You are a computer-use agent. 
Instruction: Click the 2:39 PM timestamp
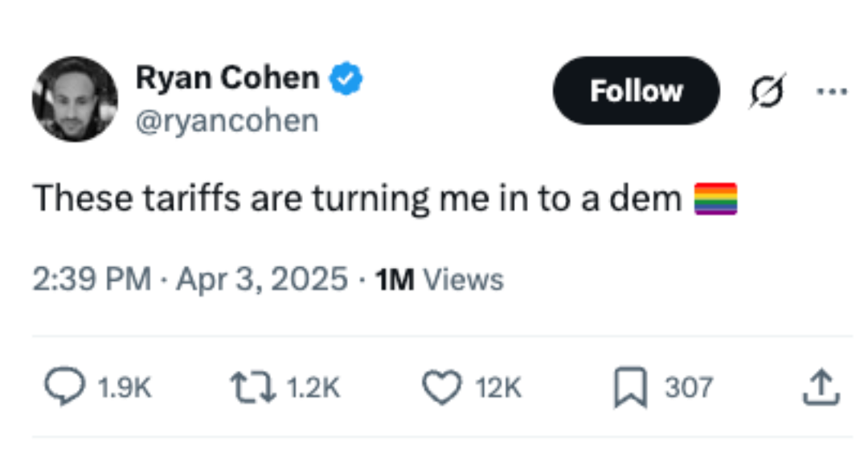point(92,279)
